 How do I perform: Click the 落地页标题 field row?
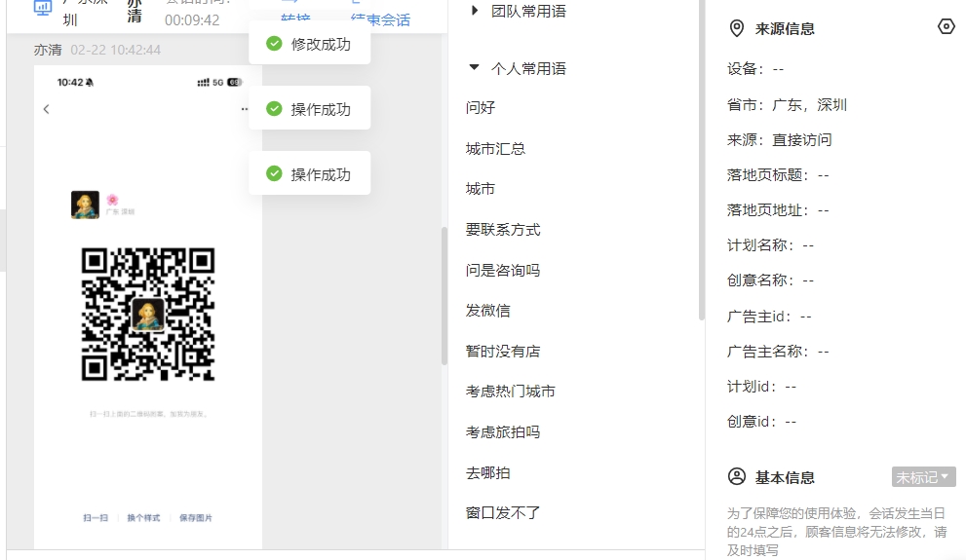click(x=778, y=175)
